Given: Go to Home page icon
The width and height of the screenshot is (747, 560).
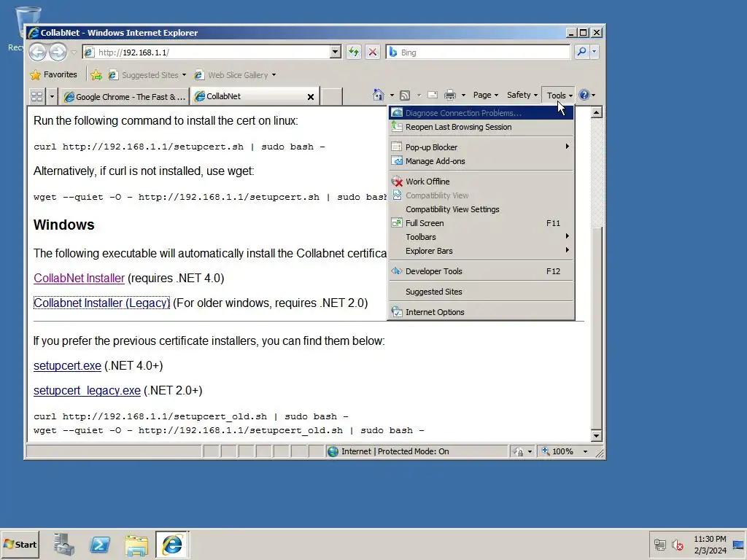Looking at the screenshot, I should tap(379, 96).
